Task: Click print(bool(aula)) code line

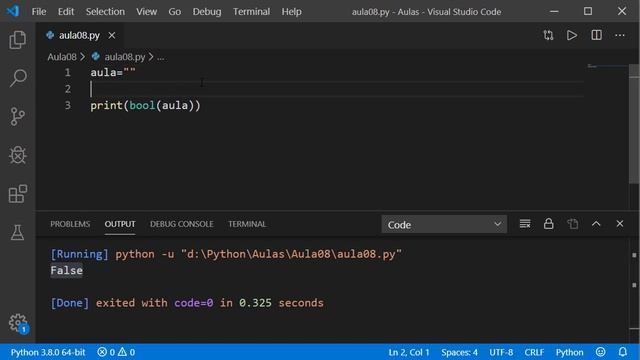Action: (145, 105)
